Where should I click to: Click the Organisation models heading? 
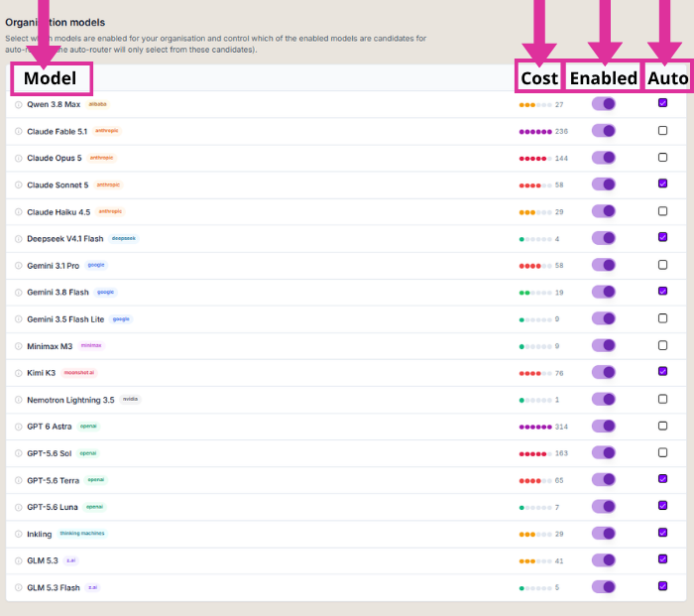tap(56, 22)
